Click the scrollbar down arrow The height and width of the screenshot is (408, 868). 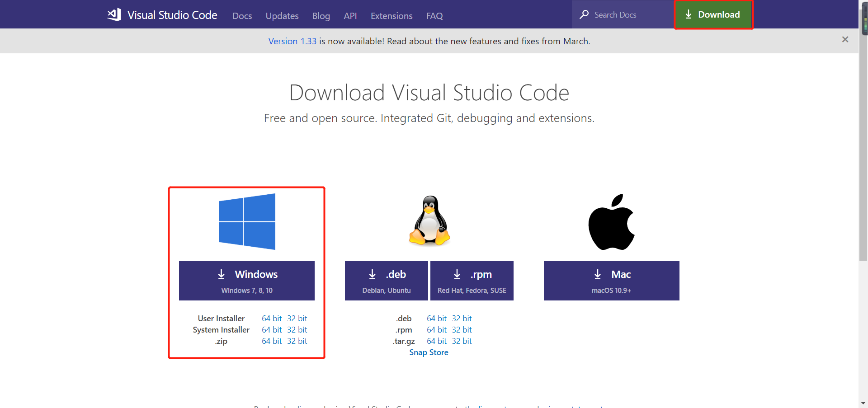click(863, 403)
